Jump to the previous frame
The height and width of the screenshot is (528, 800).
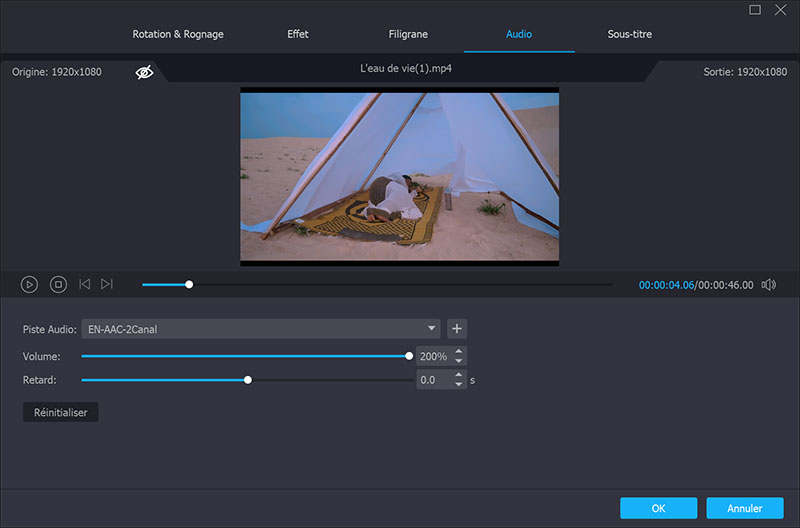click(84, 285)
